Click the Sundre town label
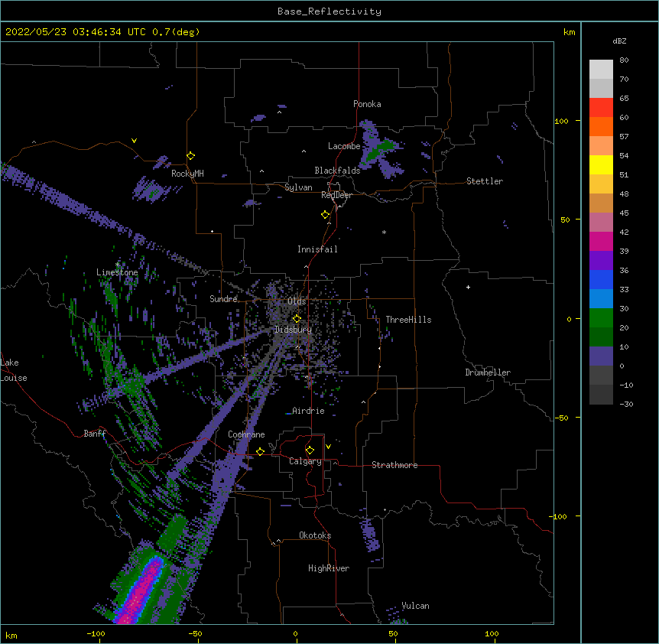This screenshot has width=659, height=644. (x=223, y=299)
